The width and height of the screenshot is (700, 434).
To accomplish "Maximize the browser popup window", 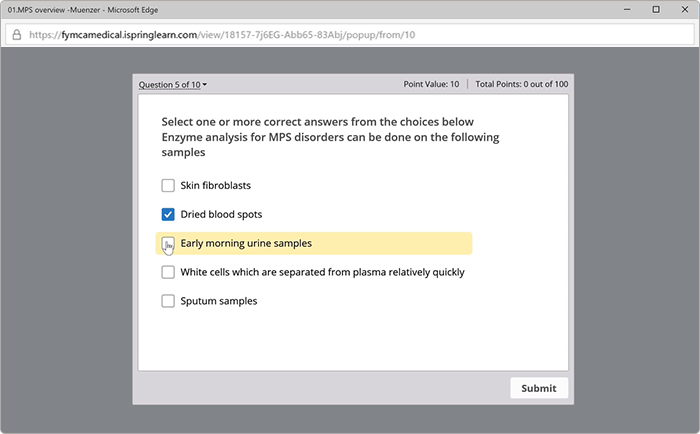I will tap(656, 9).
